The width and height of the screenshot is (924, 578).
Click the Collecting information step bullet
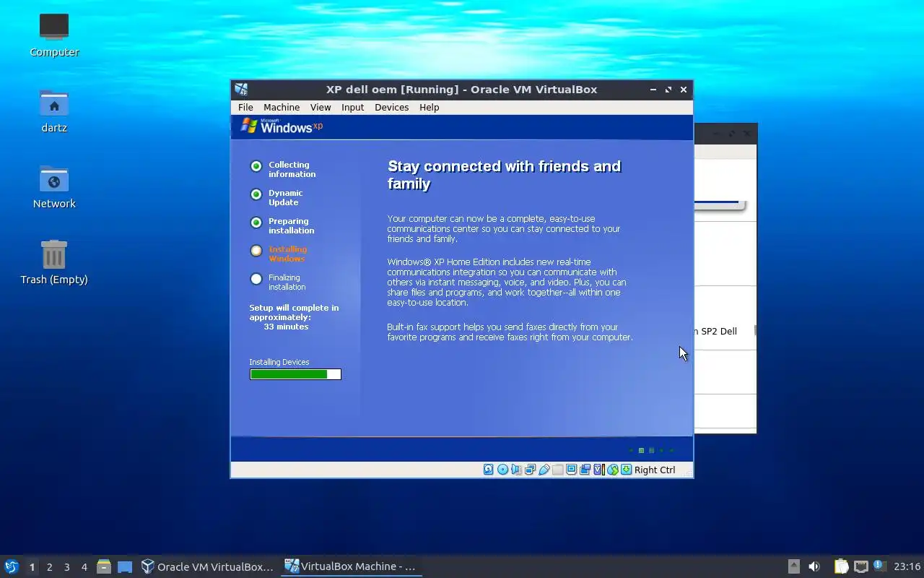(256, 166)
